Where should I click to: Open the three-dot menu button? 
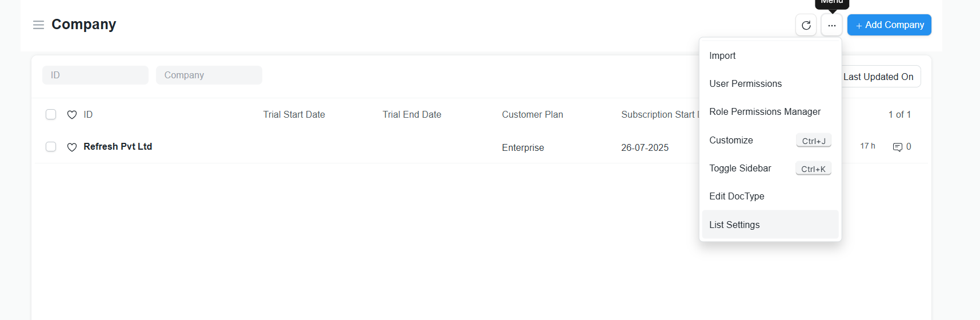coord(831,25)
